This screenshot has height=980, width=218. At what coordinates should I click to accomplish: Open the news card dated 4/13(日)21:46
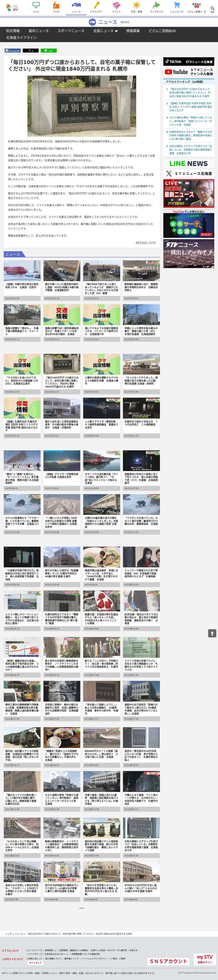click(22, 281)
